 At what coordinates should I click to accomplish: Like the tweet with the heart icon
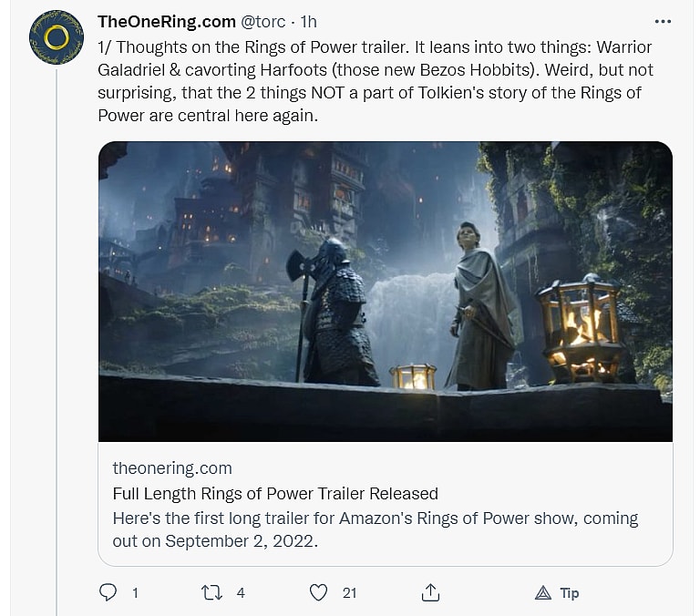click(318, 592)
